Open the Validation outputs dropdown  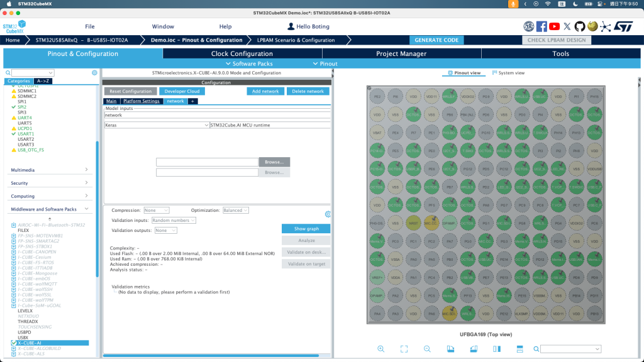point(165,231)
